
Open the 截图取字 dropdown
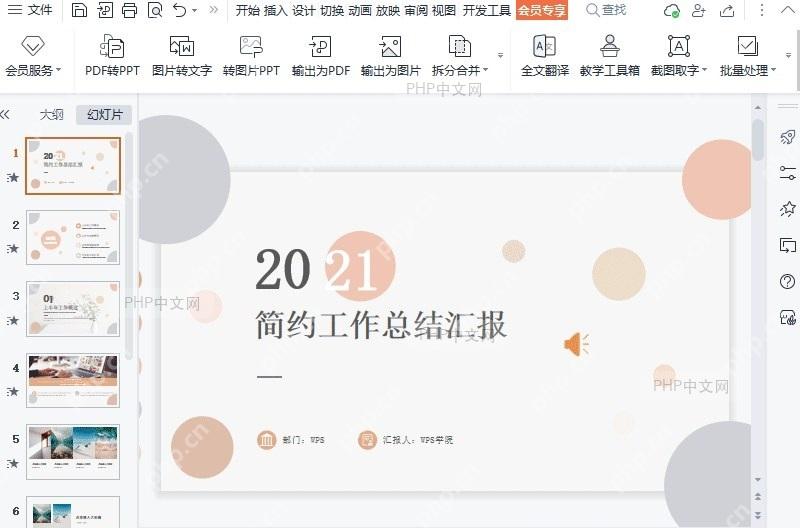(679, 56)
